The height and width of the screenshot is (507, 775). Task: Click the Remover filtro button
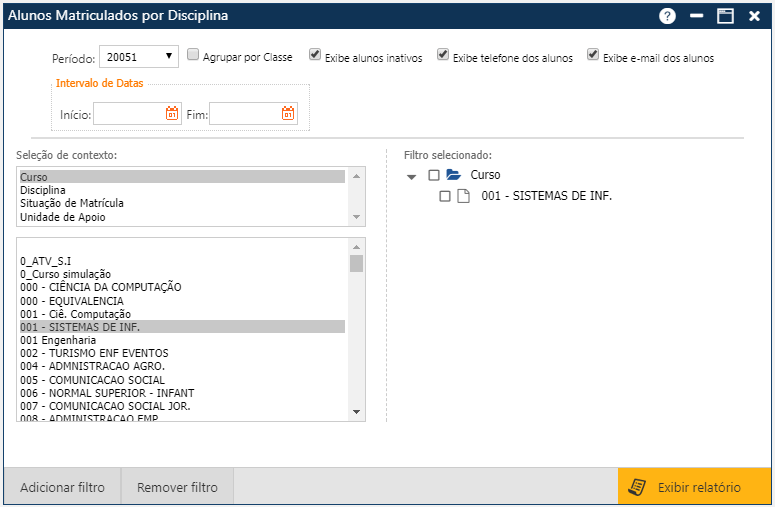[177, 487]
